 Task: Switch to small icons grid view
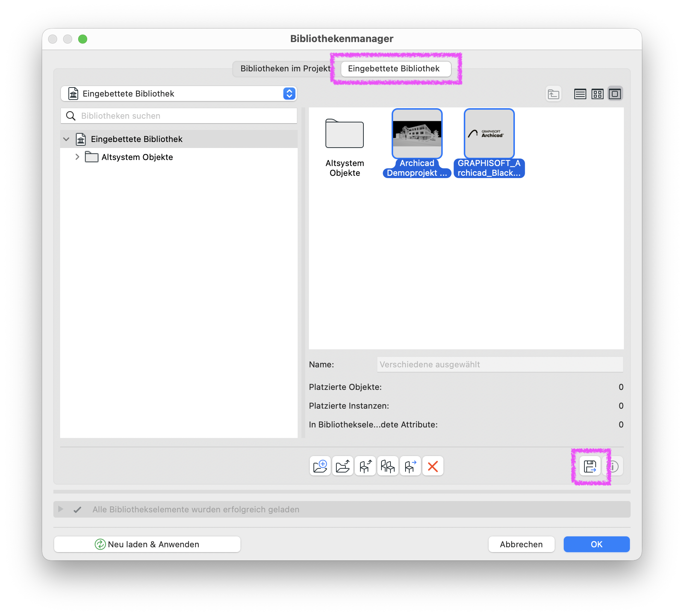pos(598,94)
